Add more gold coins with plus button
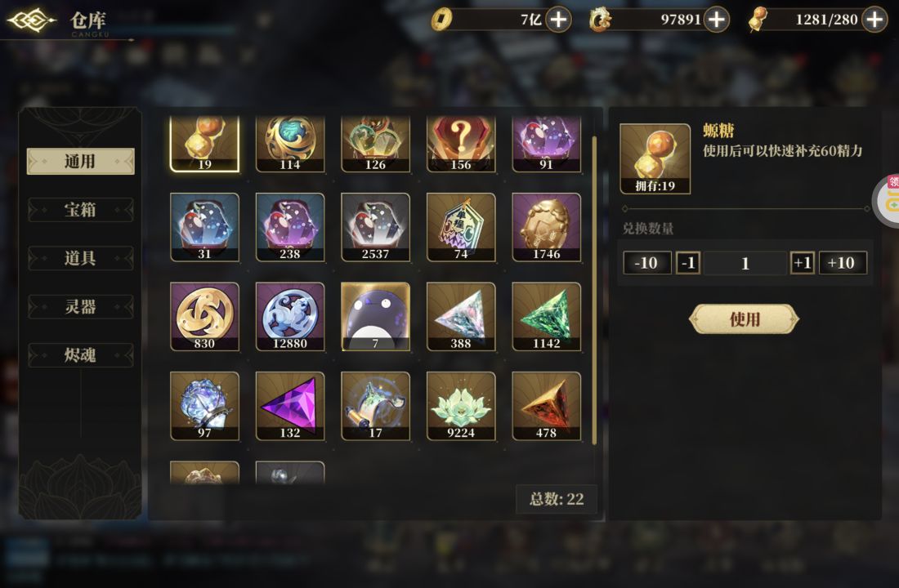Viewport: 899px width, 588px height. click(x=558, y=20)
